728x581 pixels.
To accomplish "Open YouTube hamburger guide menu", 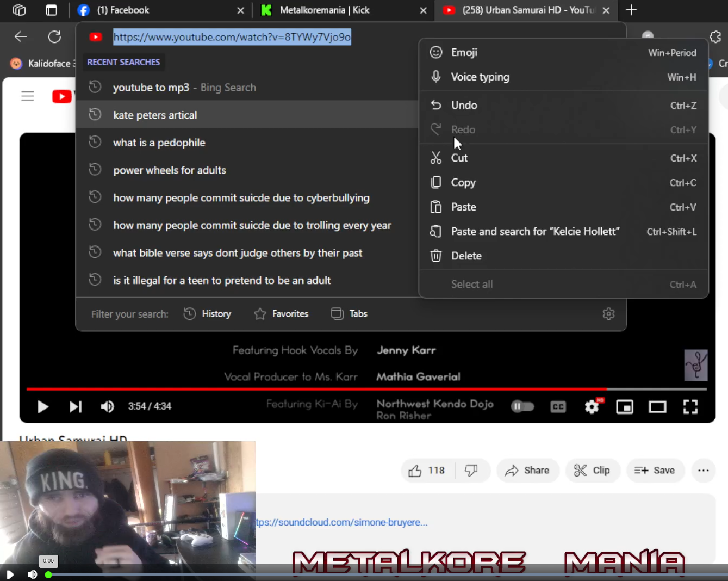I will [x=28, y=96].
